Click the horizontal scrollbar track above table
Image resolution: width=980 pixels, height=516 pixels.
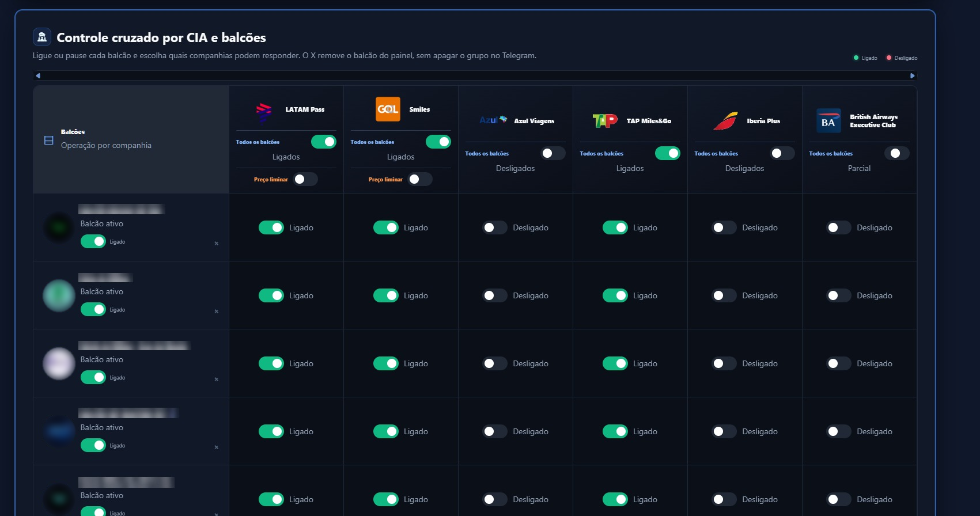tap(475, 75)
